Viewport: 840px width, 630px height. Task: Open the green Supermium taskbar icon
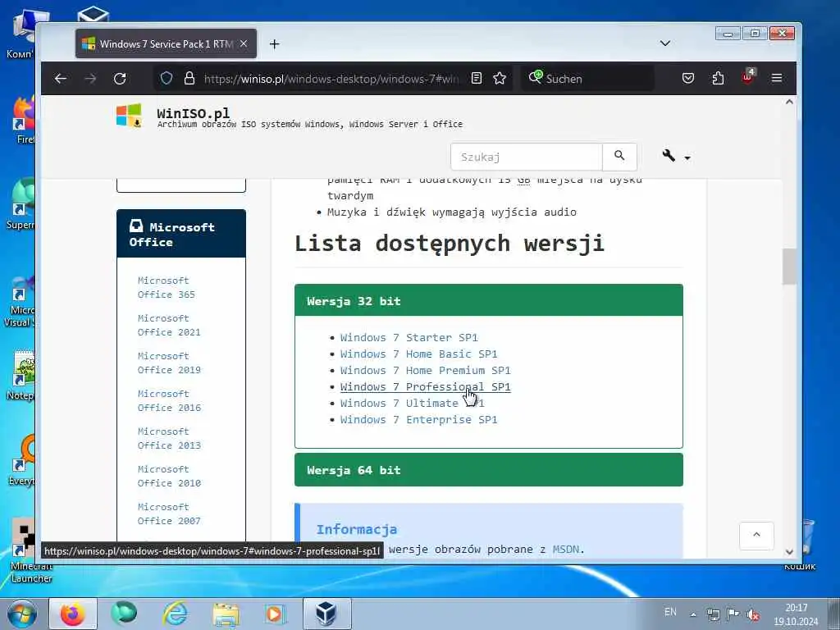[x=124, y=614]
